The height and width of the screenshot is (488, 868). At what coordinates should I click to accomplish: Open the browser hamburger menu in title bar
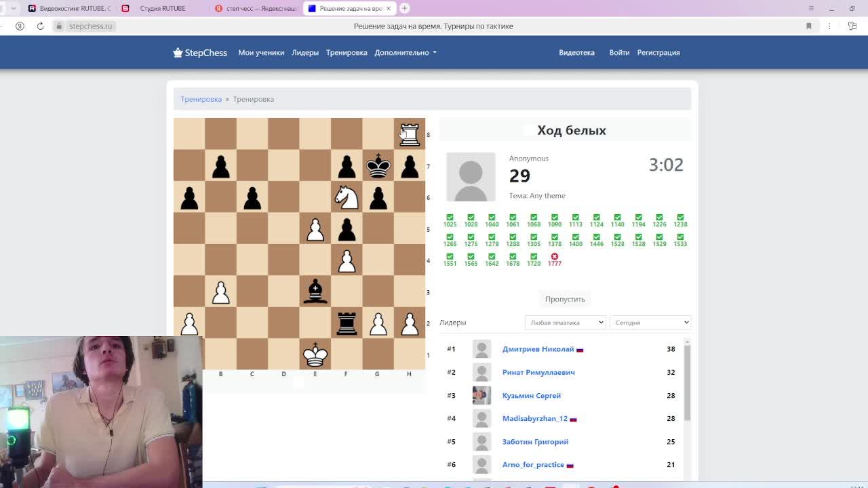coord(811,8)
